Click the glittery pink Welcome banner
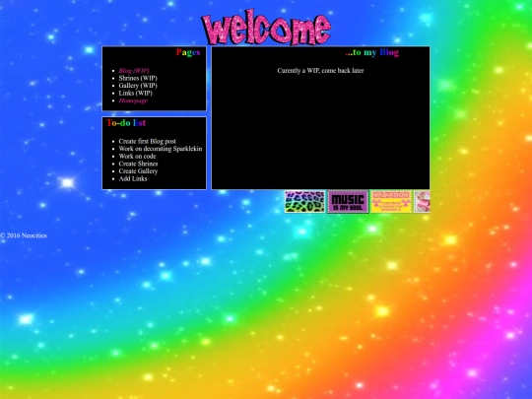This screenshot has height=399, width=532. 266,28
